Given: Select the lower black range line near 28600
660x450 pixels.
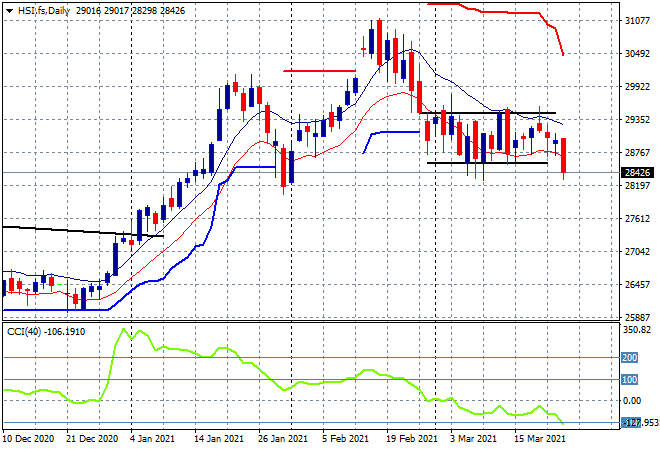Looking at the screenshot, I should point(487,162).
